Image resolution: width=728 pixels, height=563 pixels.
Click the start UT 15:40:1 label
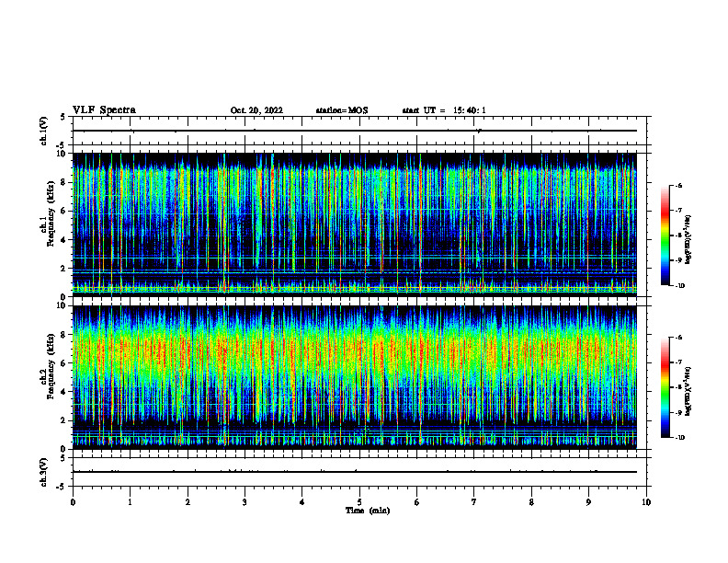[444, 110]
